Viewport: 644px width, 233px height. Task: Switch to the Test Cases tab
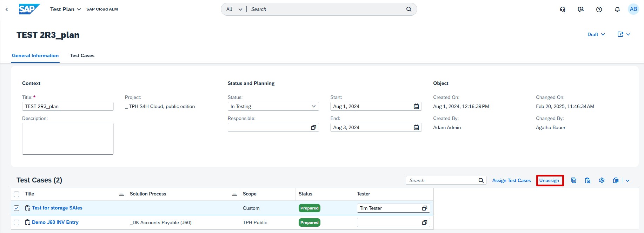click(x=82, y=55)
